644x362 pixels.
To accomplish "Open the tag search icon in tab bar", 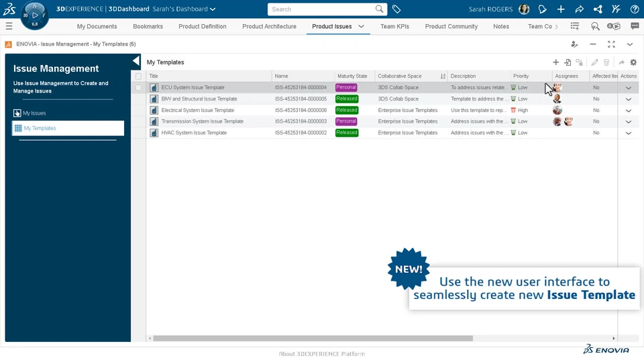I will [x=595, y=26].
